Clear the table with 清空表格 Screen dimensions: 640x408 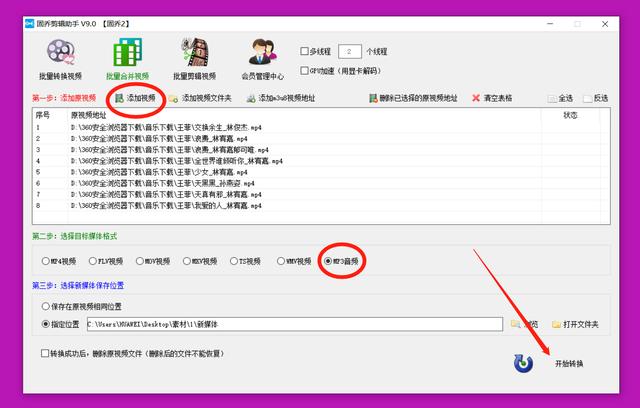pyautogui.click(x=492, y=98)
